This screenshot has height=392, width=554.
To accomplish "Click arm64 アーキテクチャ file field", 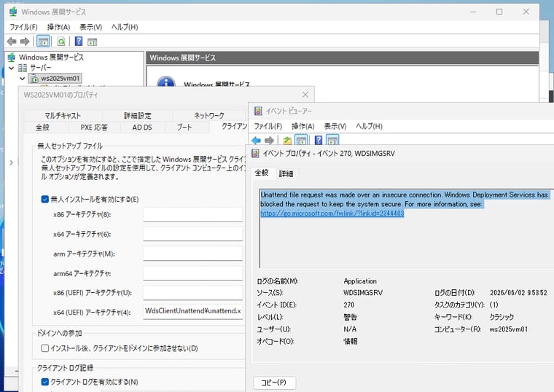I will 193,273.
